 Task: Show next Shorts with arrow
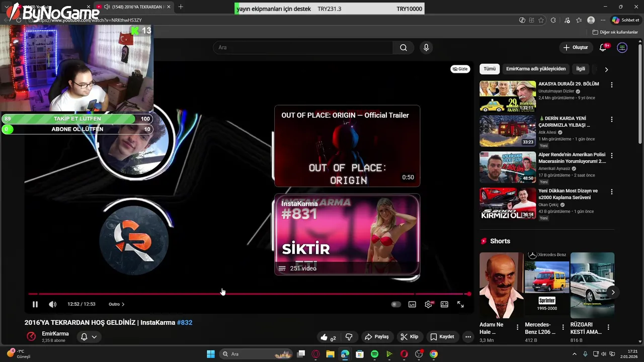[x=613, y=292]
